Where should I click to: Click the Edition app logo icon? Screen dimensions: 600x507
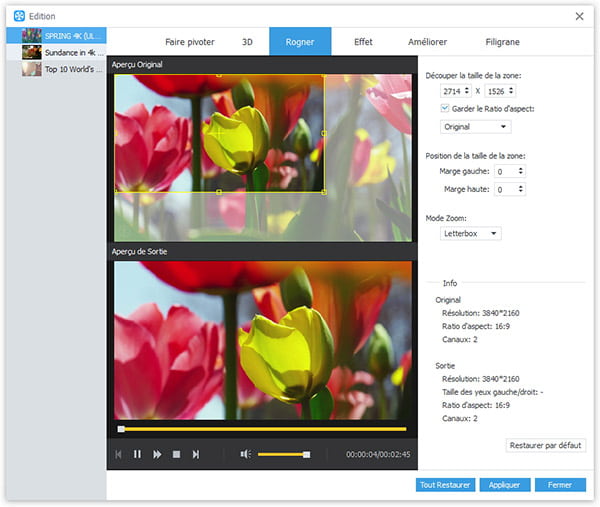pyautogui.click(x=19, y=16)
